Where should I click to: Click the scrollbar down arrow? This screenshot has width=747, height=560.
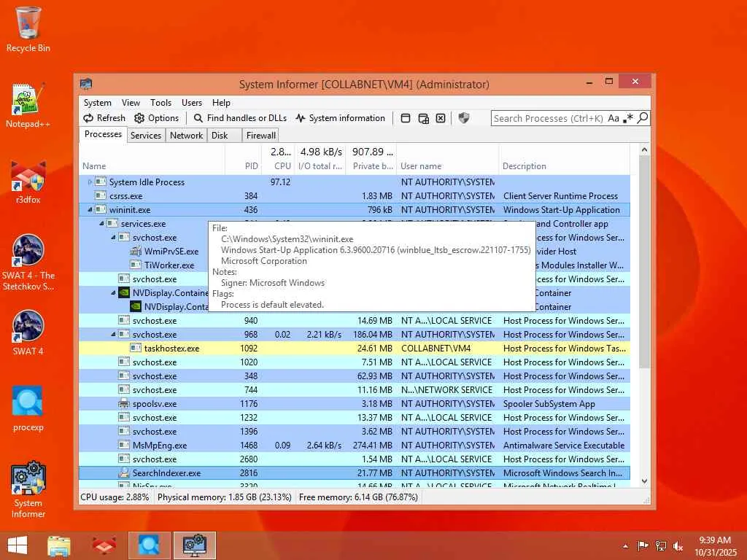point(644,481)
